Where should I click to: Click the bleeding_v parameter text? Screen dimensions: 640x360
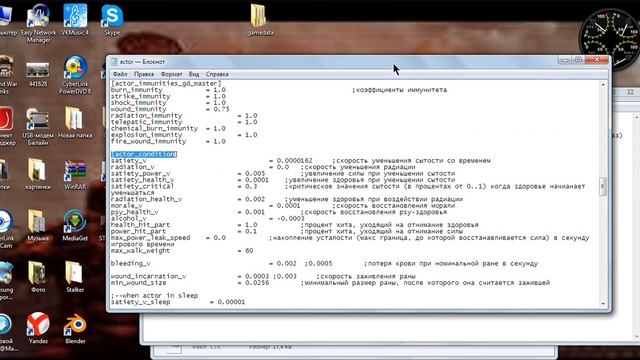tap(131, 264)
